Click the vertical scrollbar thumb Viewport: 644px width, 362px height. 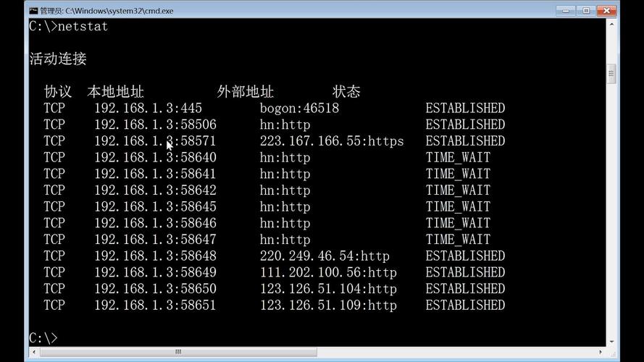tap(611, 74)
